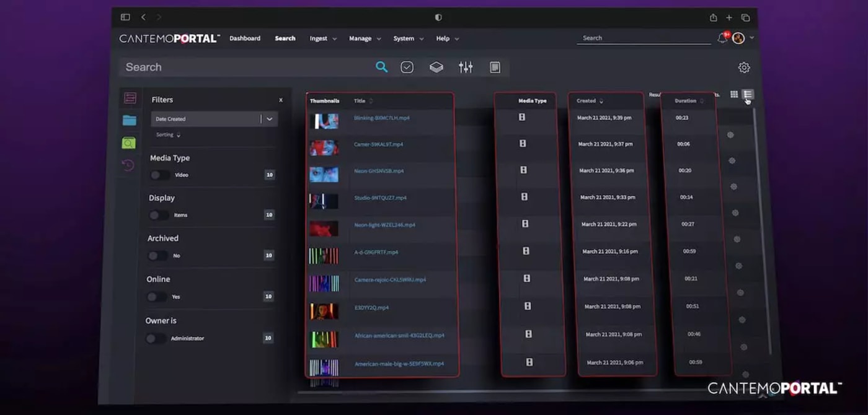
Task: Switch to grid view layout
Action: point(734,94)
